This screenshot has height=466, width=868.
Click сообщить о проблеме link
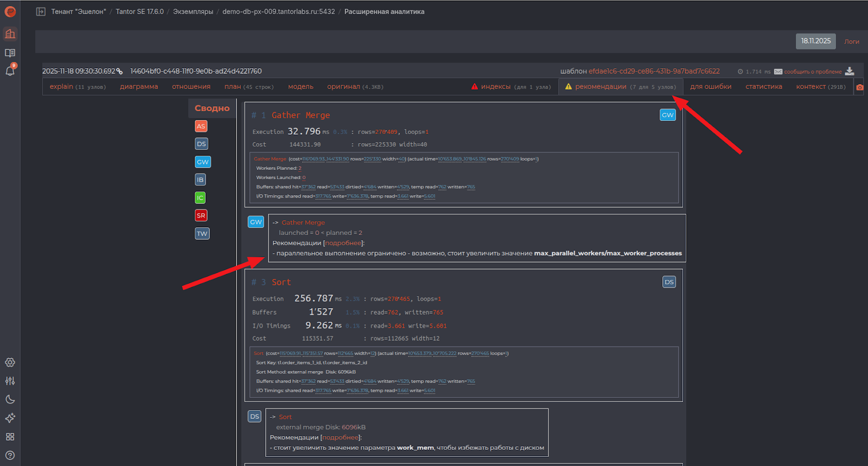[x=813, y=72]
